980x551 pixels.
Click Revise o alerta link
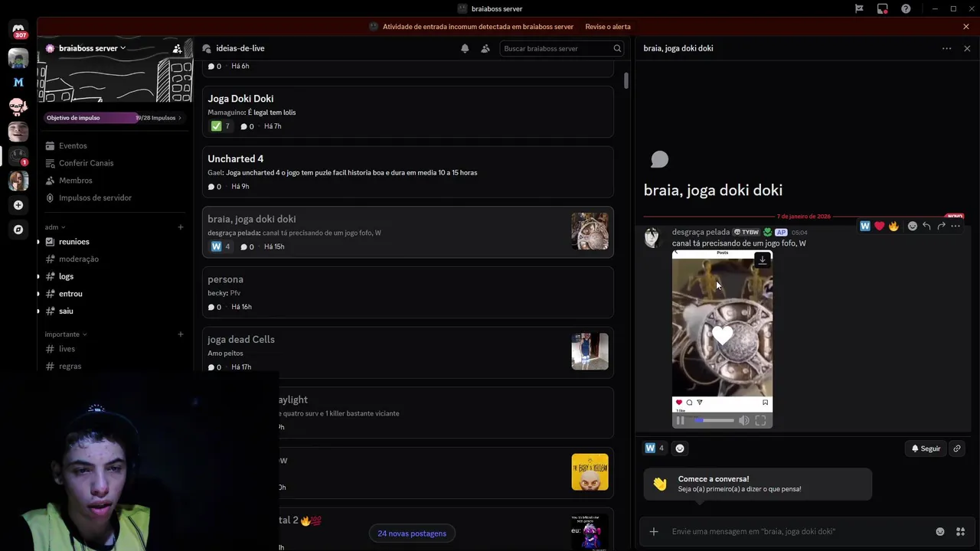[x=608, y=27]
